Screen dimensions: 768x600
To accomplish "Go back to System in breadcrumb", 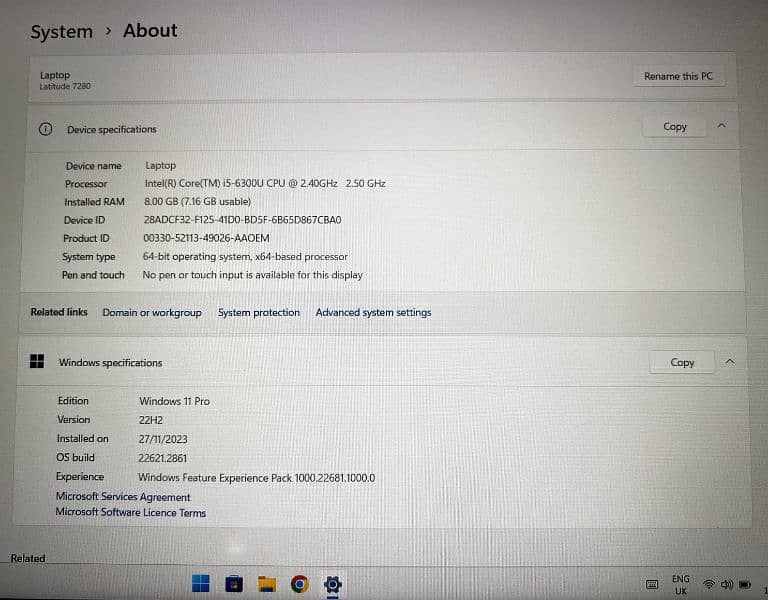I will click(61, 32).
